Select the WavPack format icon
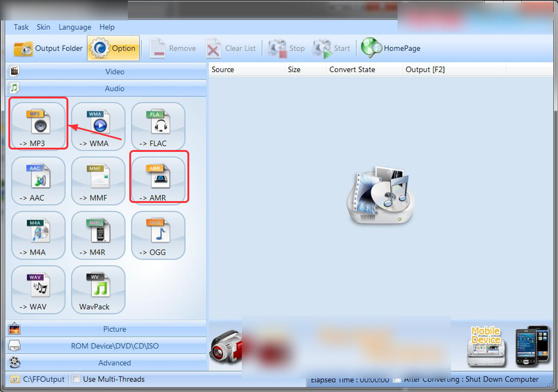 click(98, 289)
